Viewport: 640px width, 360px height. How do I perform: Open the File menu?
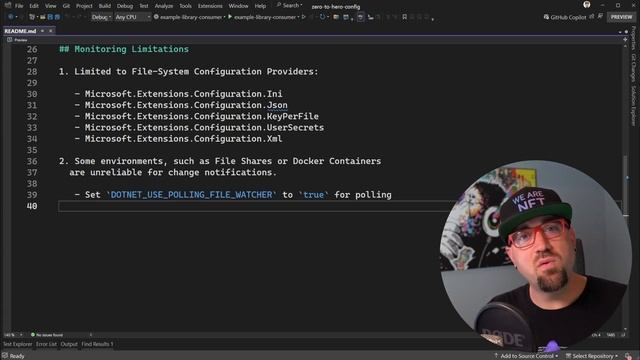[x=19, y=6]
